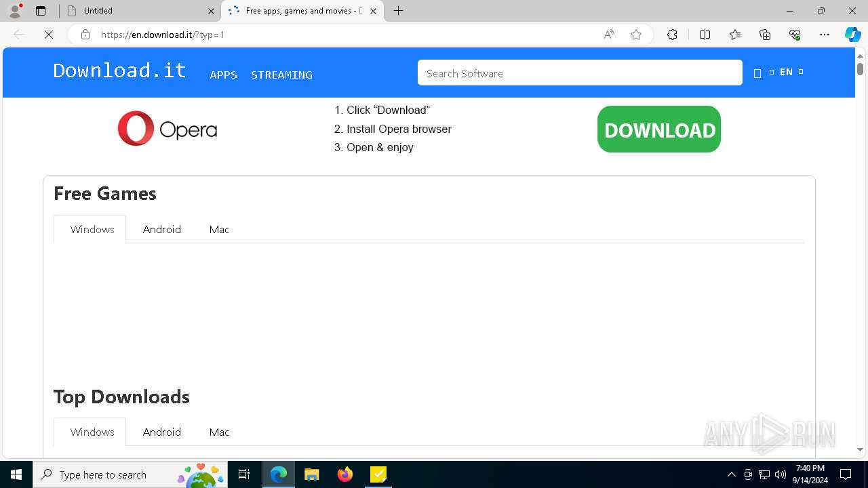The height and width of the screenshot is (488, 868).
Task: Open the Windows Start menu
Action: [x=16, y=474]
